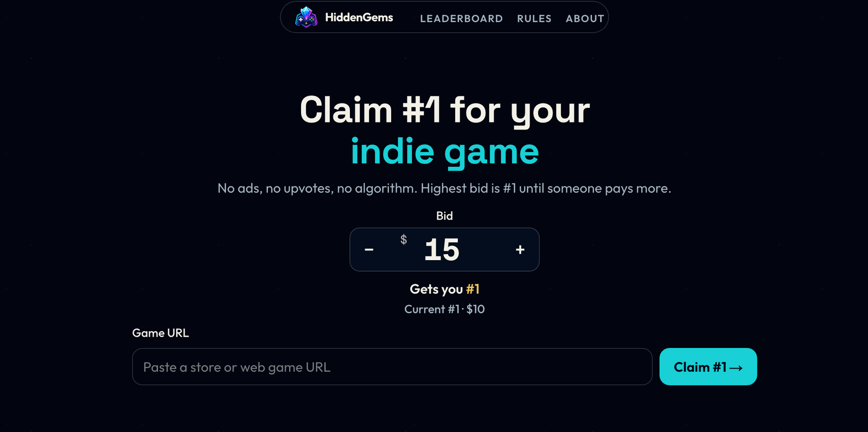Click the HiddenGems brand name
This screenshot has width=868, height=432.
[359, 17]
